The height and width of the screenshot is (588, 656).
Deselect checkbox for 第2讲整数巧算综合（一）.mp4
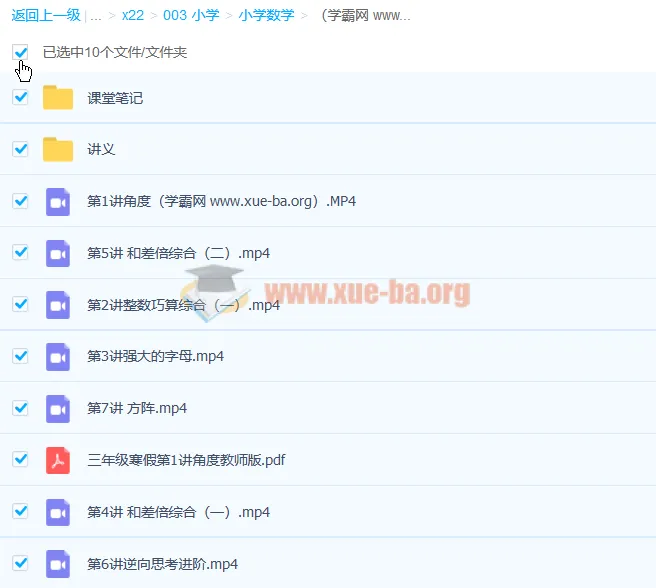click(x=20, y=304)
